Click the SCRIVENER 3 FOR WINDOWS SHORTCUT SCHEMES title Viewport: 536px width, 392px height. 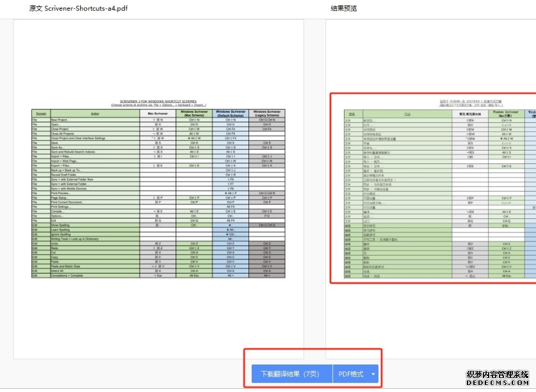tap(158, 101)
